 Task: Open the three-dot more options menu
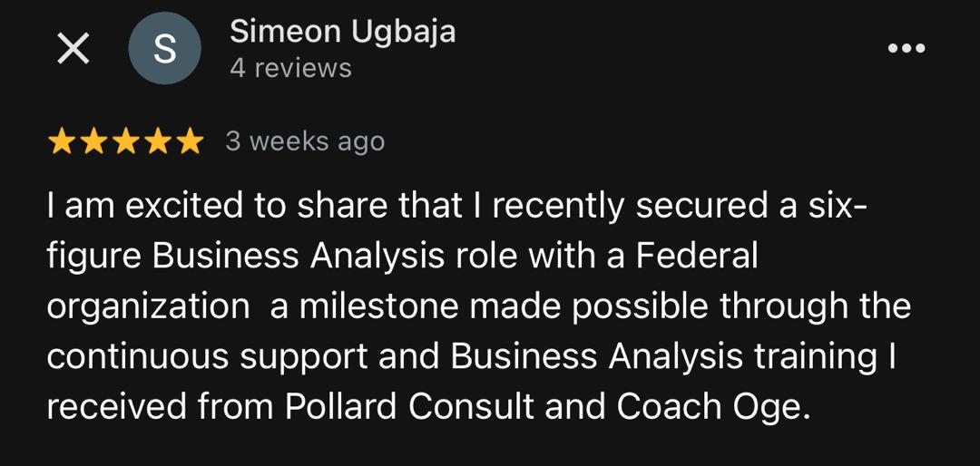click(906, 49)
